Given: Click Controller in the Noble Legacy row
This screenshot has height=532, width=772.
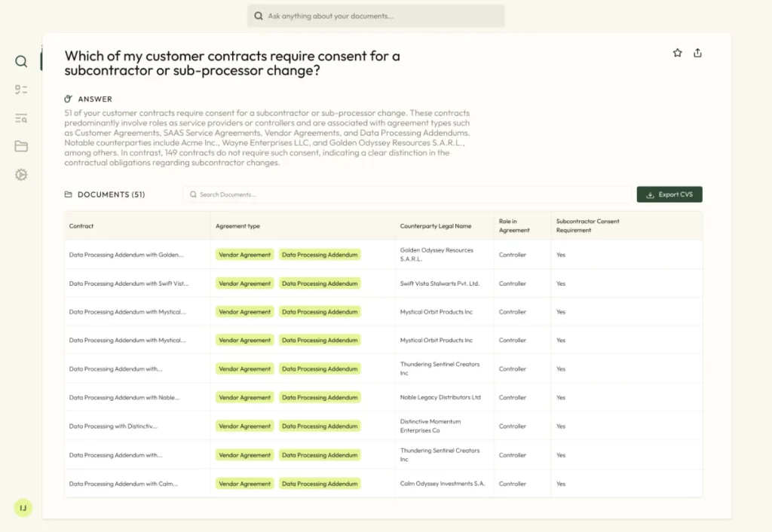Looking at the screenshot, I should pos(513,398).
